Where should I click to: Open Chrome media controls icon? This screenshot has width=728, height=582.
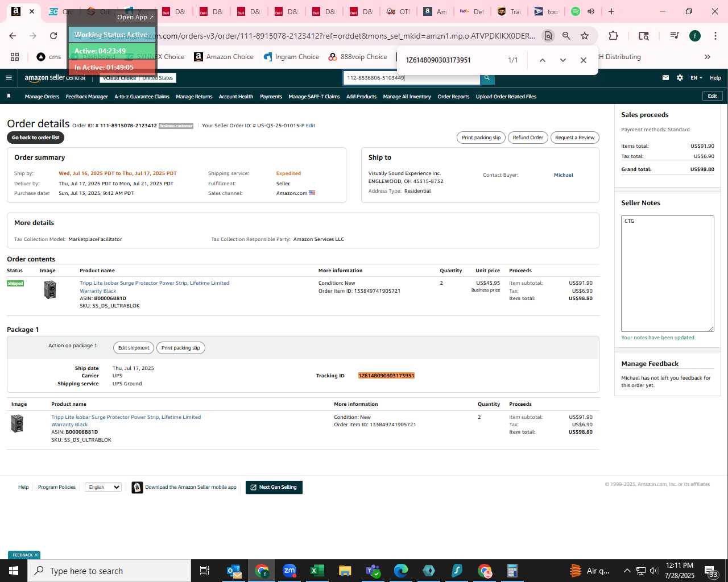click(x=675, y=36)
